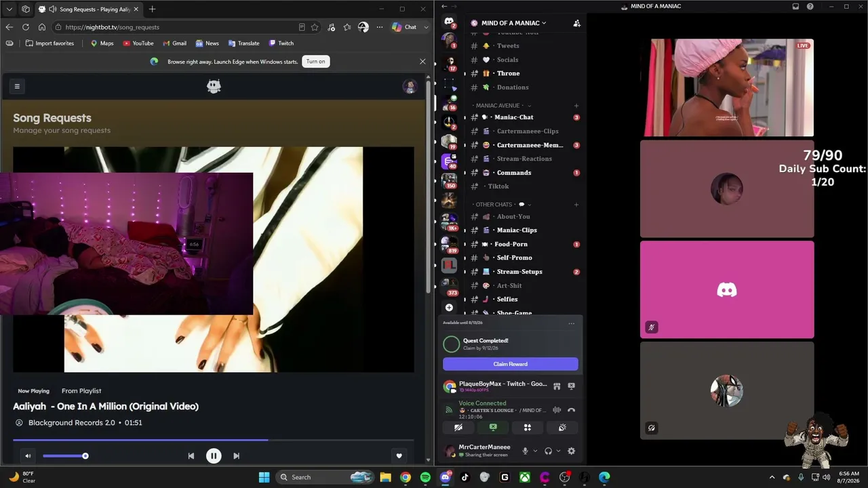
Task: Collapse the MANIAC AVENUE category
Action: pyautogui.click(x=502, y=106)
